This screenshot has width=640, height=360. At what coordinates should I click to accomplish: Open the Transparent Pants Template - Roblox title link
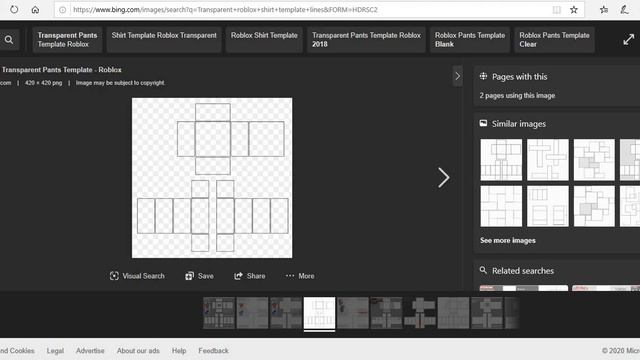[62, 70]
